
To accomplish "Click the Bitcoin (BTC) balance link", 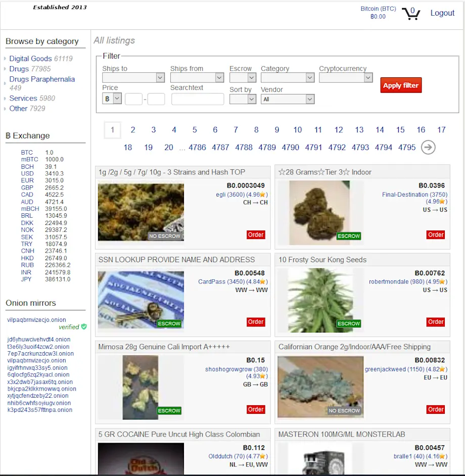I will click(378, 13).
